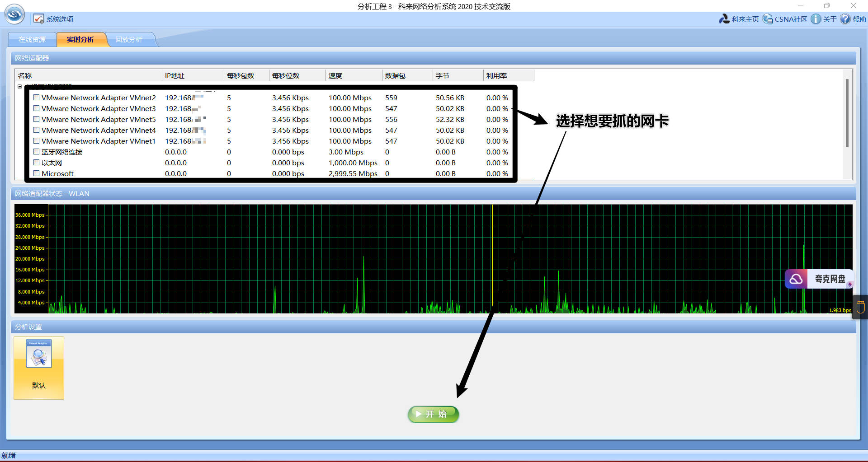
Task: Click the 1.983 bps current rate value
Action: (840, 310)
